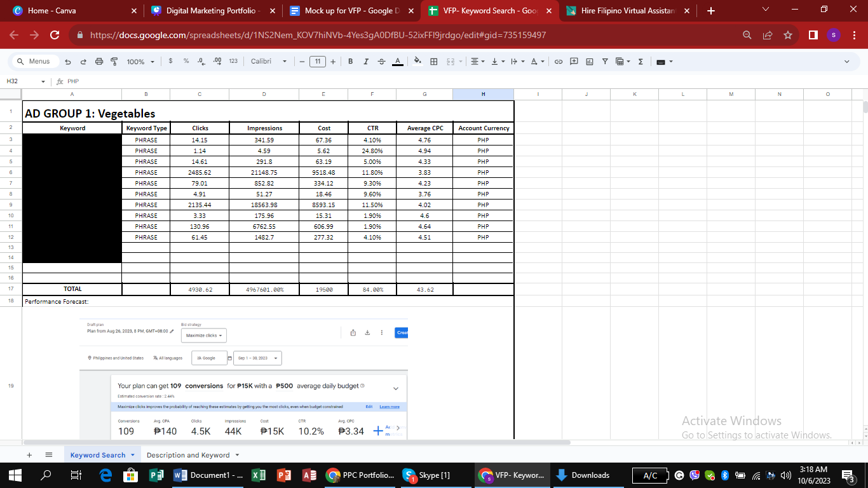Insert a comment from the toolbar
Viewport: 868px width, 488px height.
point(574,62)
